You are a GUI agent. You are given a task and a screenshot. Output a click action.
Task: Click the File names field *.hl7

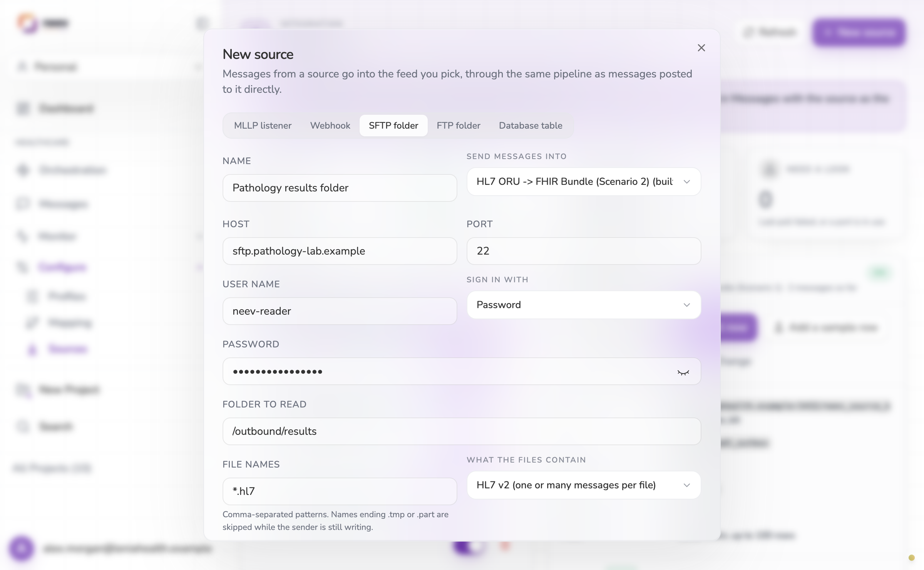click(340, 491)
